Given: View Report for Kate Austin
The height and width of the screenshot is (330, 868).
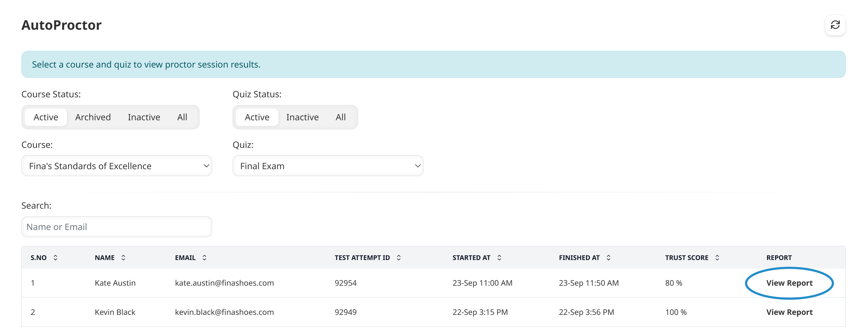Looking at the screenshot, I should click(x=789, y=283).
